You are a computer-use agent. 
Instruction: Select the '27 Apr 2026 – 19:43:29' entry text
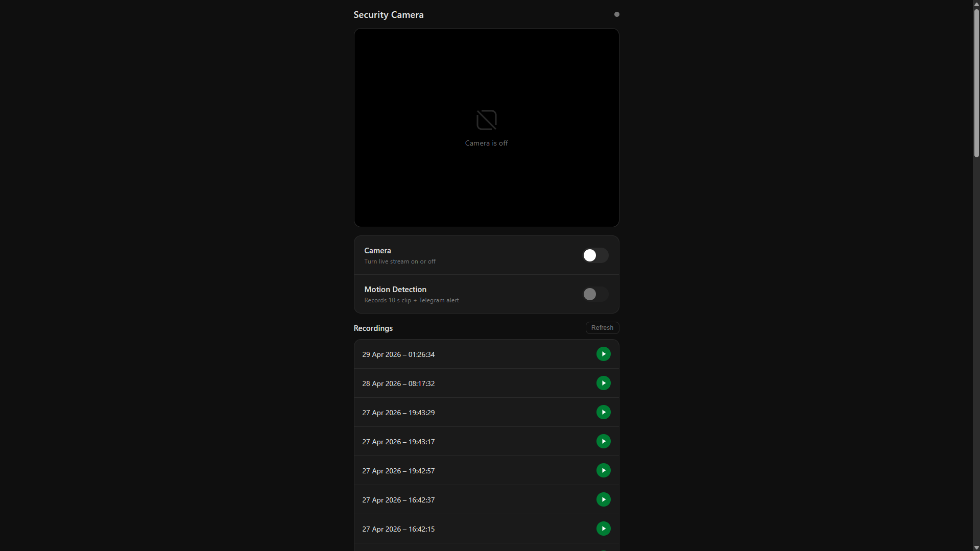[x=398, y=413]
